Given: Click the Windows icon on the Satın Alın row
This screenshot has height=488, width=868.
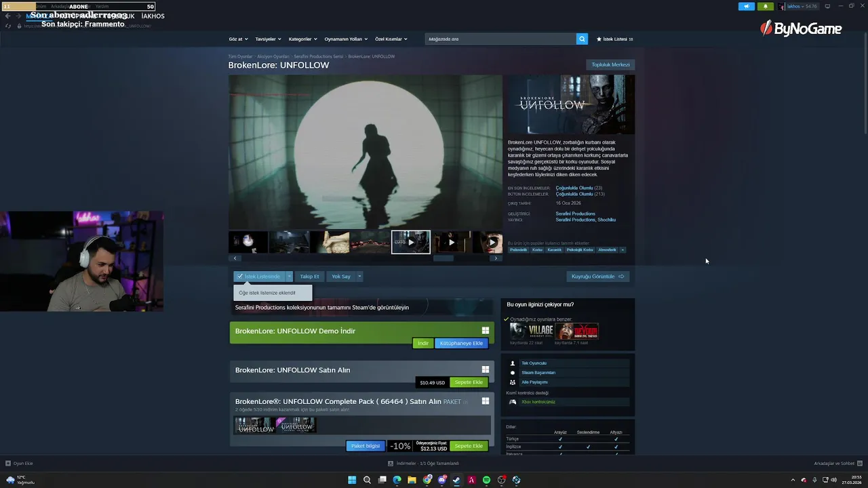Looking at the screenshot, I should [486, 369].
